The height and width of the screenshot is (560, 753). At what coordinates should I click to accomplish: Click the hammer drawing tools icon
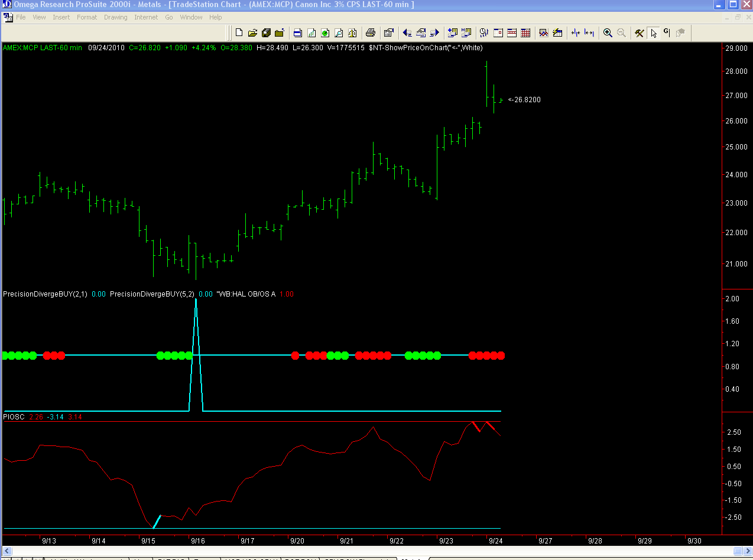(x=640, y=33)
